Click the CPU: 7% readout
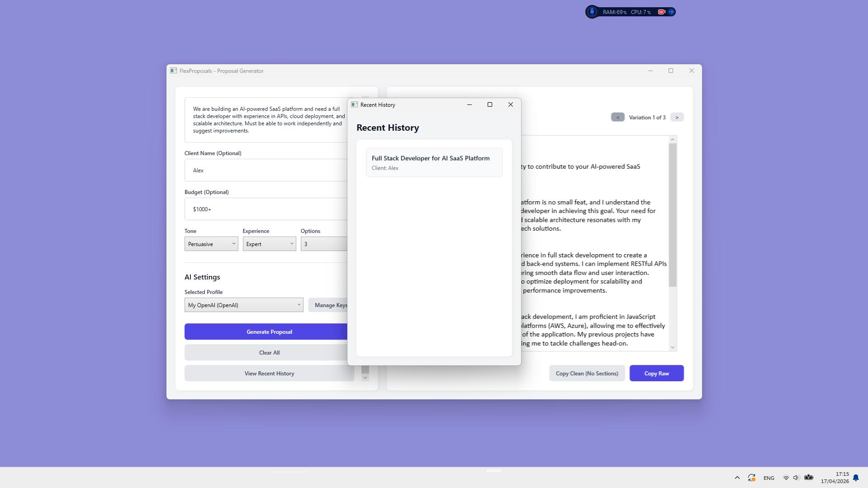 [x=640, y=12]
